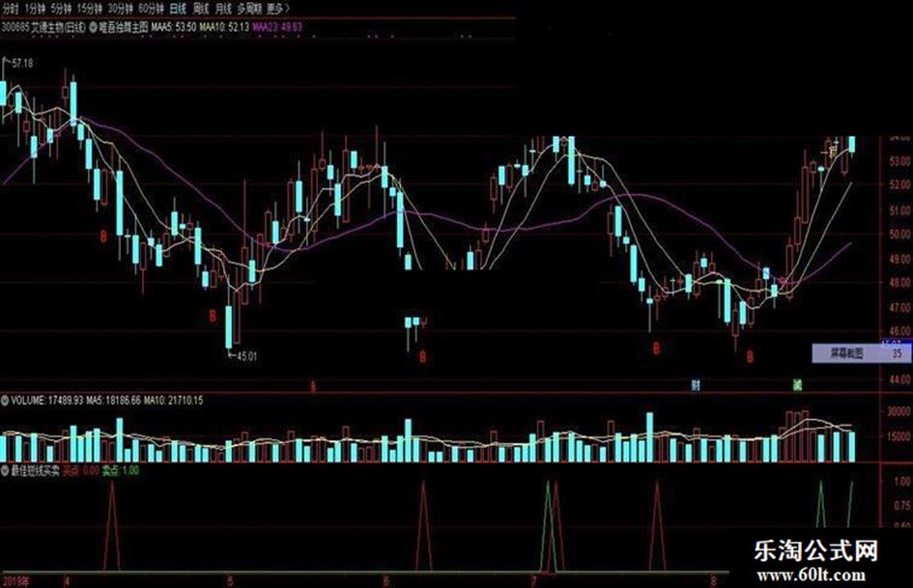Open the 多周期 multi-period view
The image size is (913, 588).
(x=250, y=9)
